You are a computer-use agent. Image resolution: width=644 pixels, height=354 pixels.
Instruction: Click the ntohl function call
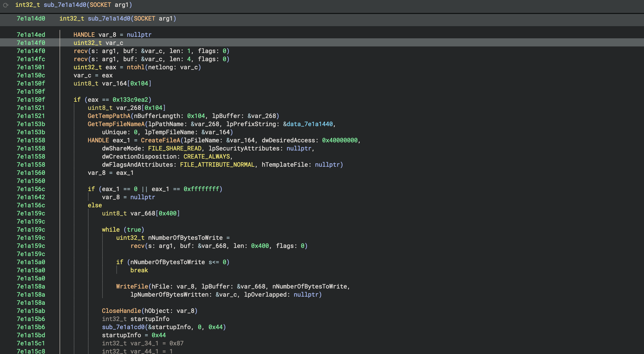135,67
